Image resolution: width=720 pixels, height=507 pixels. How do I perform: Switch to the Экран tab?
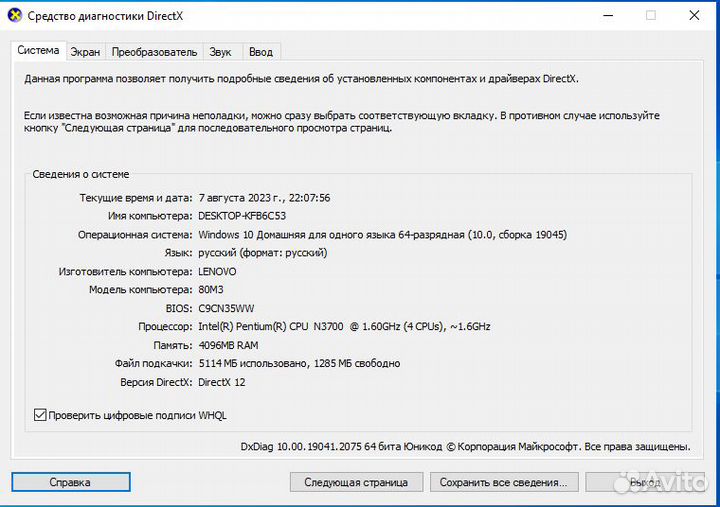tap(85, 52)
